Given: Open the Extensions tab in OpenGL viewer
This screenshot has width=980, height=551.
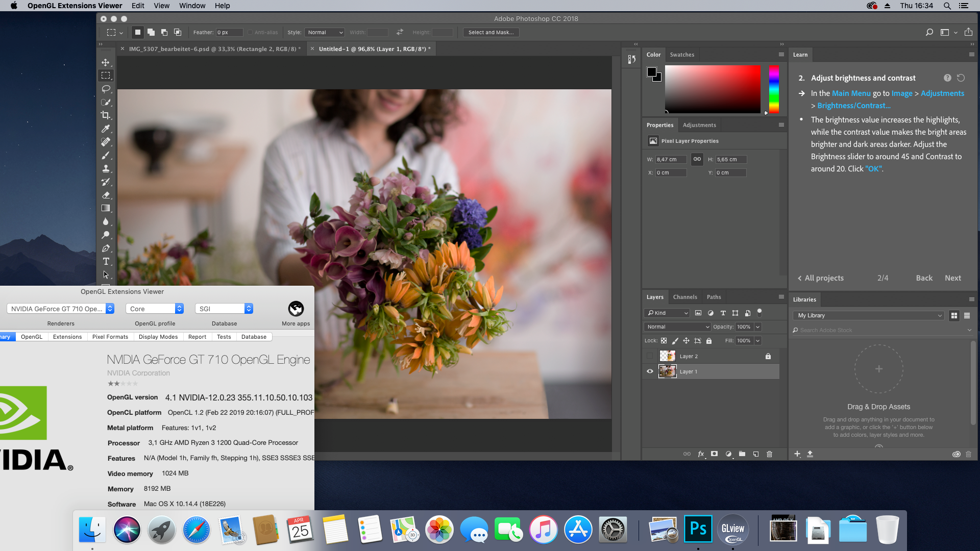Looking at the screenshot, I should point(67,337).
